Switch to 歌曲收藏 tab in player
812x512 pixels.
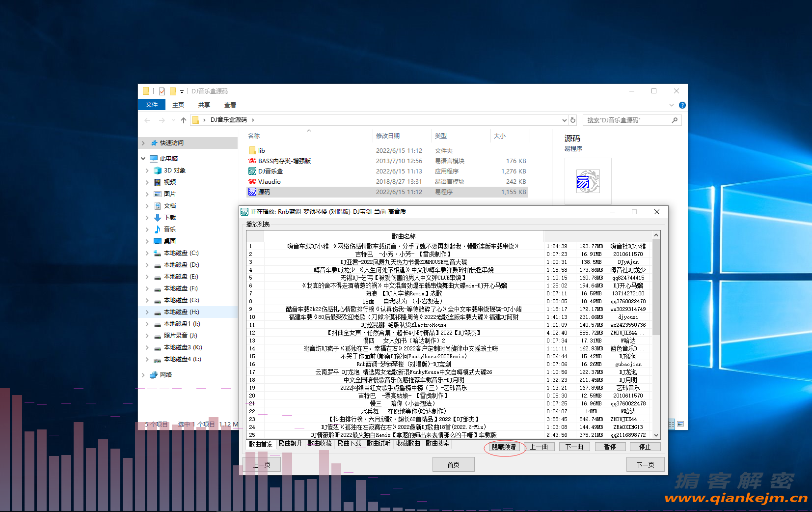pos(320,443)
